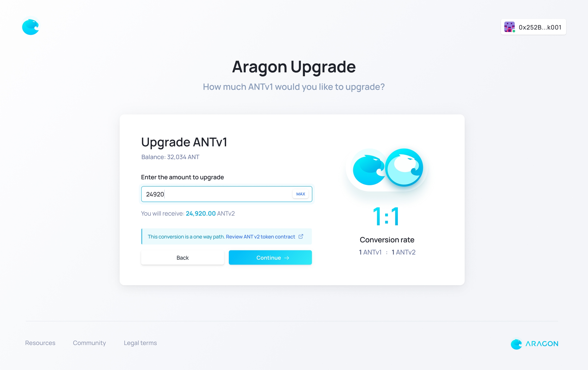Click the one-way conversion warning banner

(x=227, y=236)
